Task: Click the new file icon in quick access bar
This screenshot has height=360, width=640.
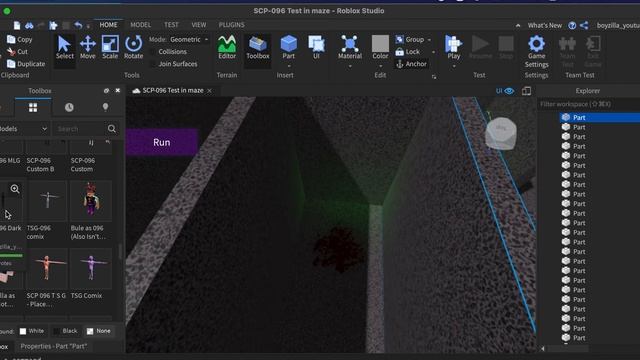Action: [17, 25]
